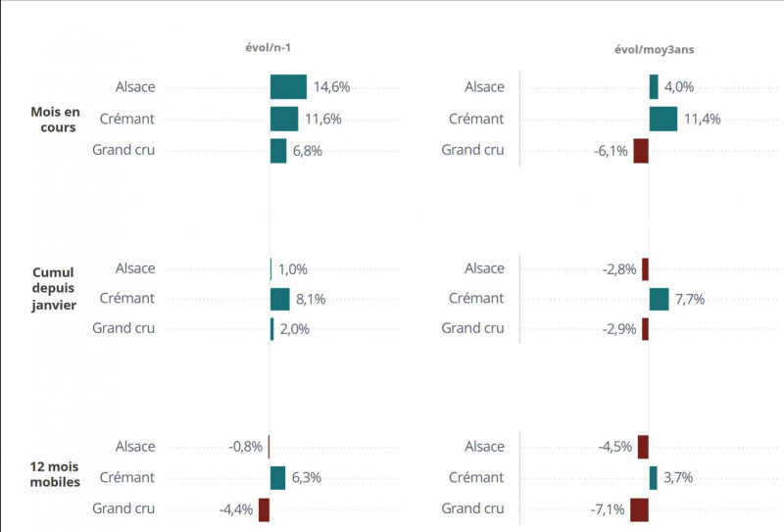Click the teal Crémant bar valued 7,7%
Screen dimensions: 784x532
point(659,299)
